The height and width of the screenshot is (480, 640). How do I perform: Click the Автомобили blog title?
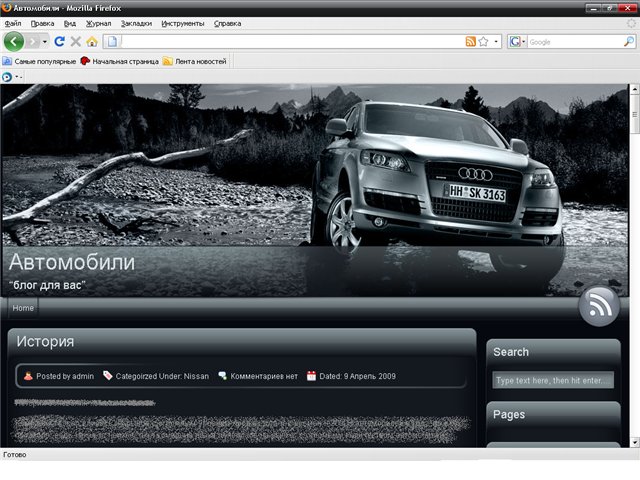72,262
